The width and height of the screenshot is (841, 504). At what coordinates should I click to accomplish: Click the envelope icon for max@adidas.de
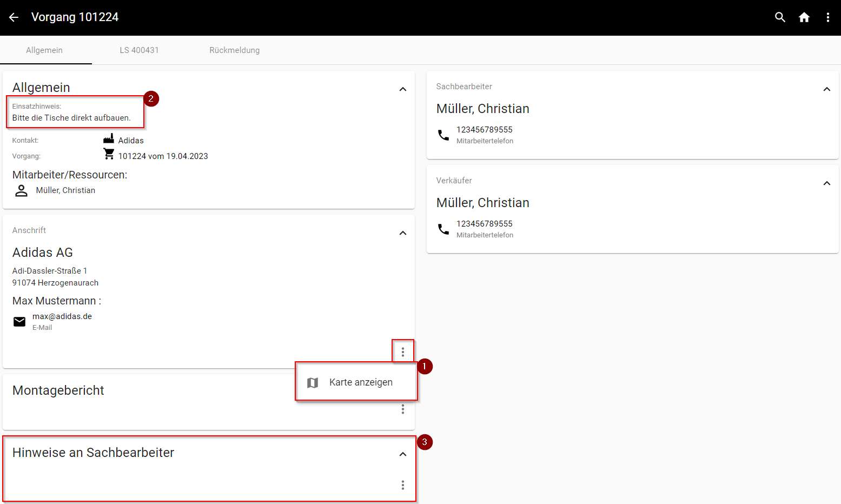19,322
